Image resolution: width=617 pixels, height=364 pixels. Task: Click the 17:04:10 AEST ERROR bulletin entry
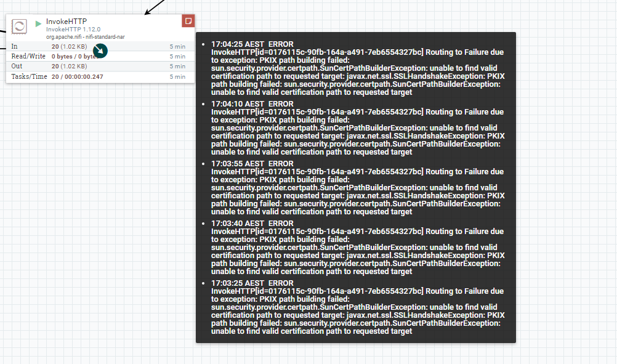(x=358, y=128)
